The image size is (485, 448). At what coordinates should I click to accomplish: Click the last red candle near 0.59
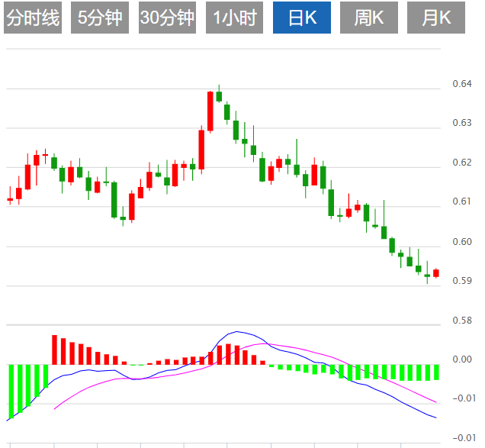tap(436, 273)
